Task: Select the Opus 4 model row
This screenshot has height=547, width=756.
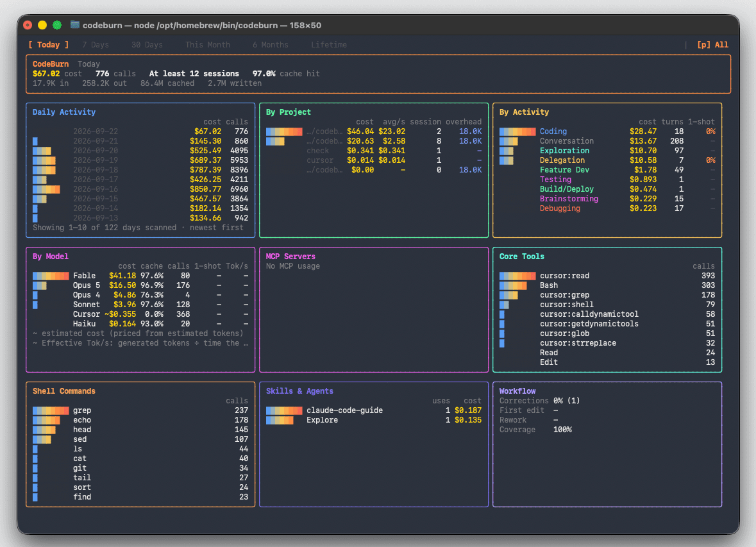Action: pyautogui.click(x=140, y=295)
